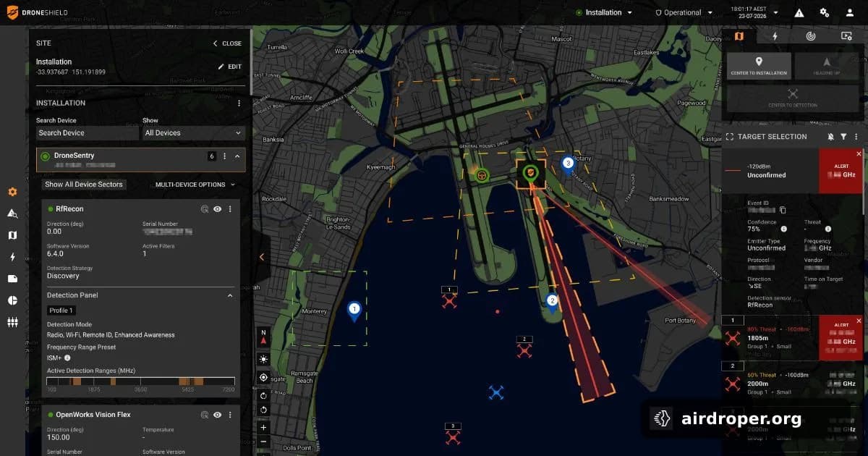Image resolution: width=868 pixels, height=456 pixels.
Task: Dismiss the Unconfirmed alert card
Action: point(859,154)
